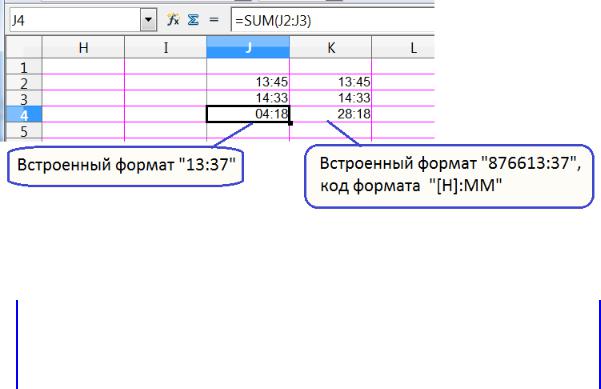Click cell J3 with 14:33
This screenshot has width=601, height=389.
pyautogui.click(x=248, y=98)
